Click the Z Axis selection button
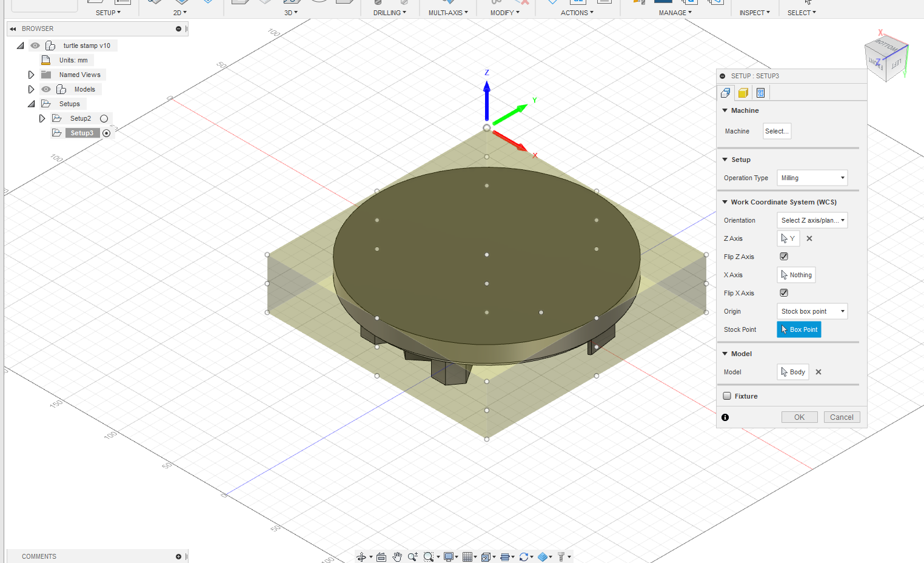Image resolution: width=924 pixels, height=563 pixels. click(788, 238)
